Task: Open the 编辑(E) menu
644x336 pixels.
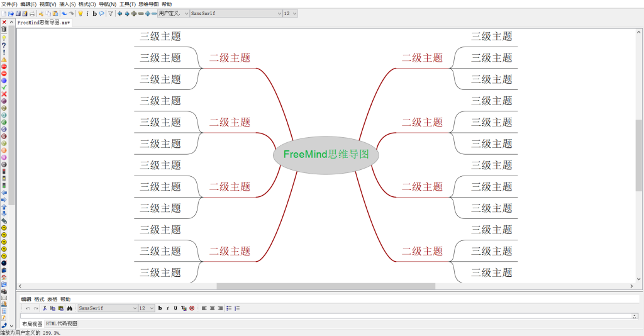Action: (28, 4)
